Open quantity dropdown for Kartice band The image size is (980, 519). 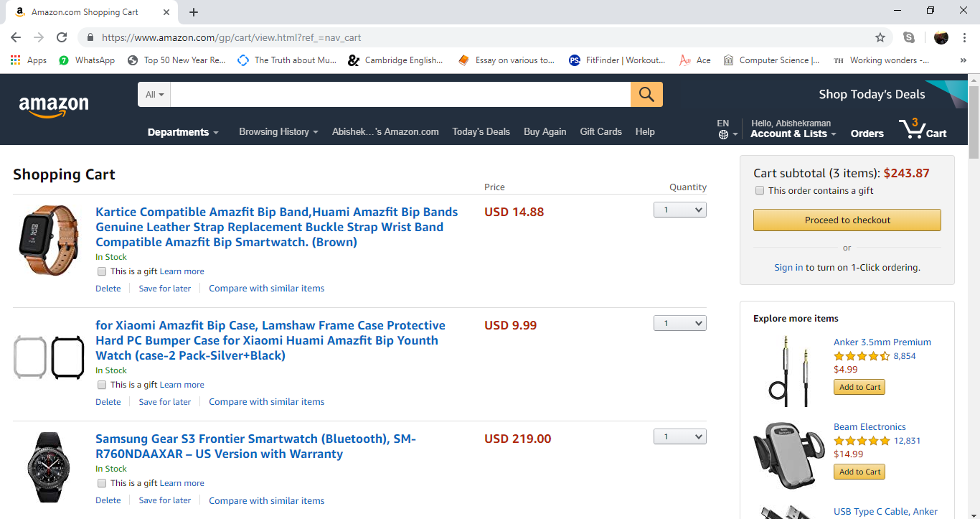[680, 210]
